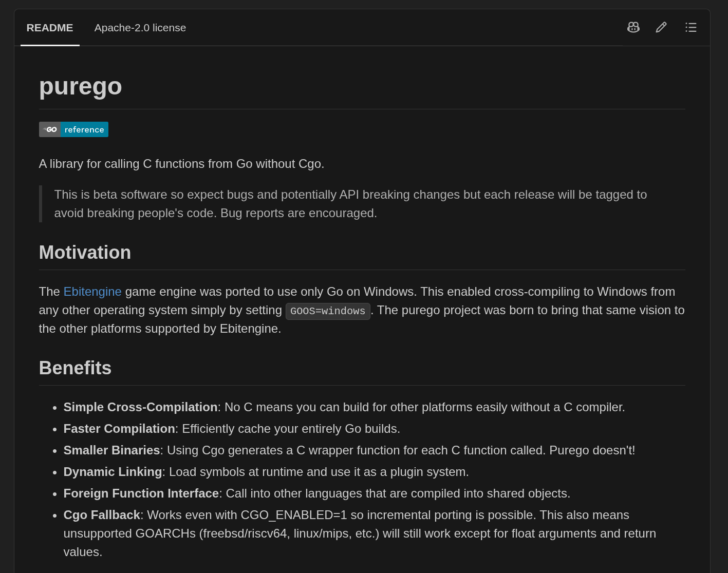Open the Apache-2.0 license tab
Screen dimensions: 728x573
(140, 28)
